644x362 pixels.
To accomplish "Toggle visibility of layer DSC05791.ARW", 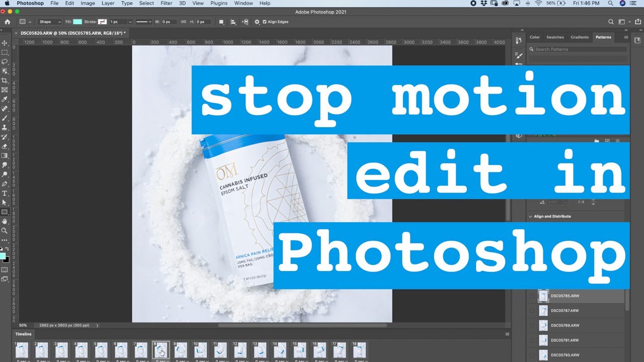I will coord(532,340).
